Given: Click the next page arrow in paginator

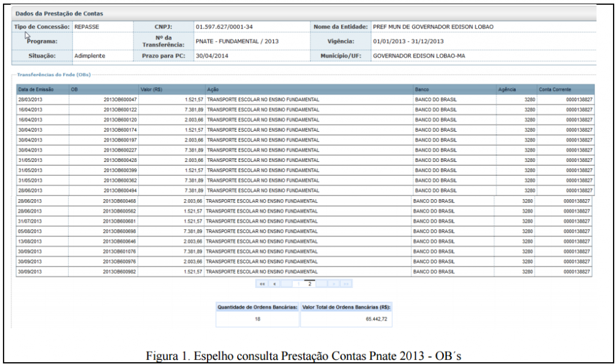Looking at the screenshot, I should point(334,283).
